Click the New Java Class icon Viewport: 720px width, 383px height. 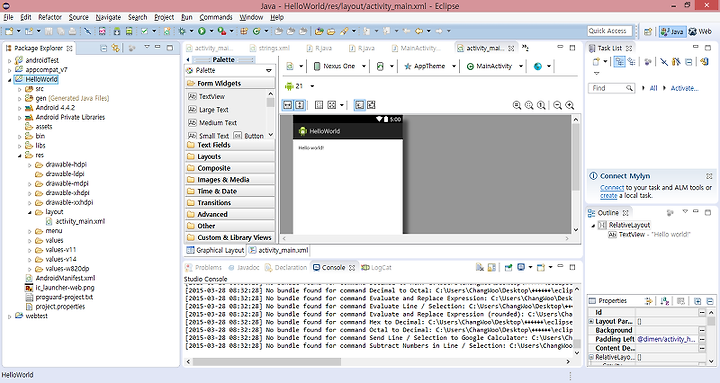(x=256, y=31)
